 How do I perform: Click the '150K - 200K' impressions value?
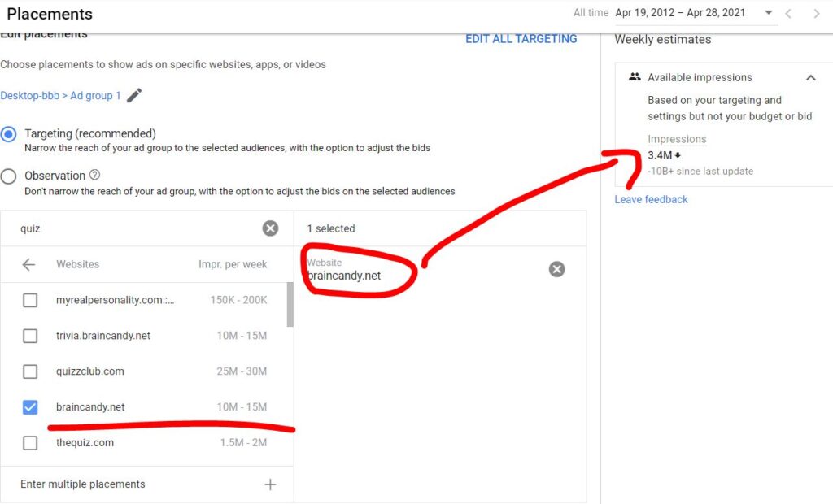pyautogui.click(x=238, y=300)
